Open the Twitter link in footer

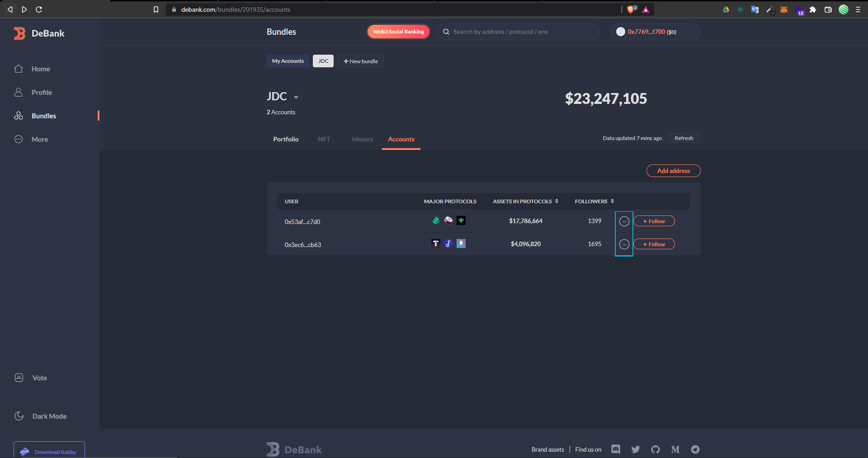[x=636, y=449]
